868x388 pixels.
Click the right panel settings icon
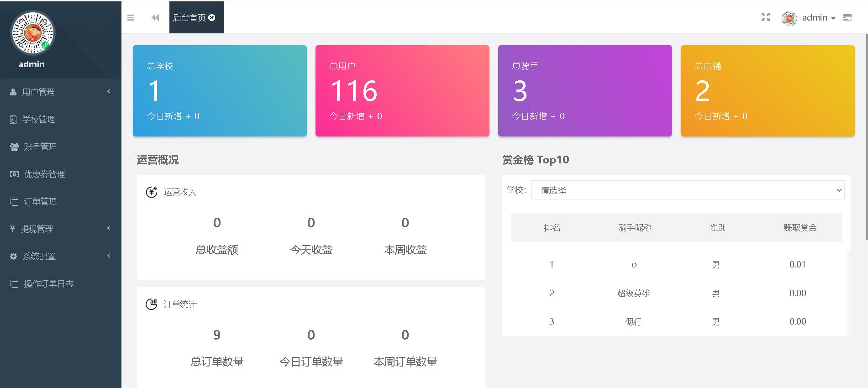[x=847, y=17]
